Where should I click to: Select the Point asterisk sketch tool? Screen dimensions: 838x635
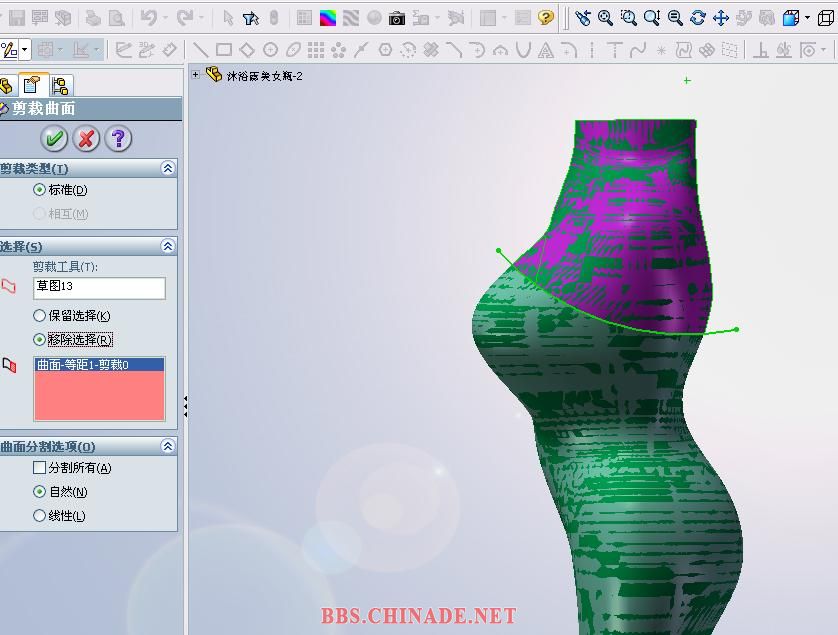coord(661,50)
